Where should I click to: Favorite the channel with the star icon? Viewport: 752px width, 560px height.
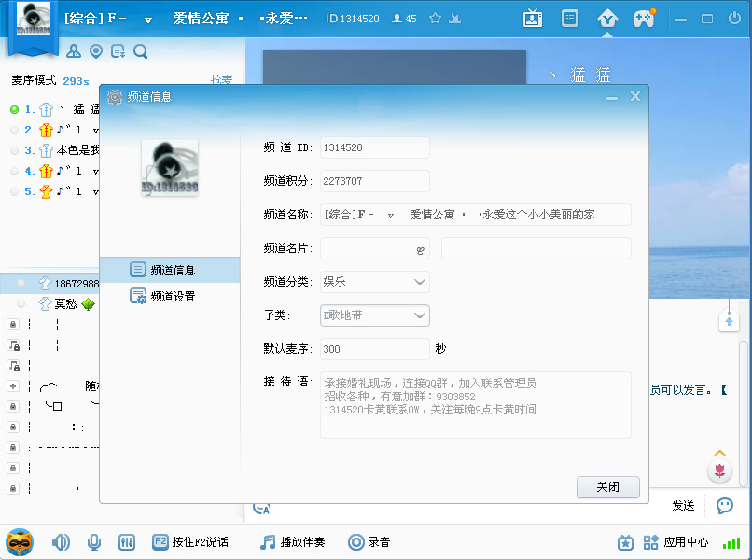pyautogui.click(x=435, y=19)
